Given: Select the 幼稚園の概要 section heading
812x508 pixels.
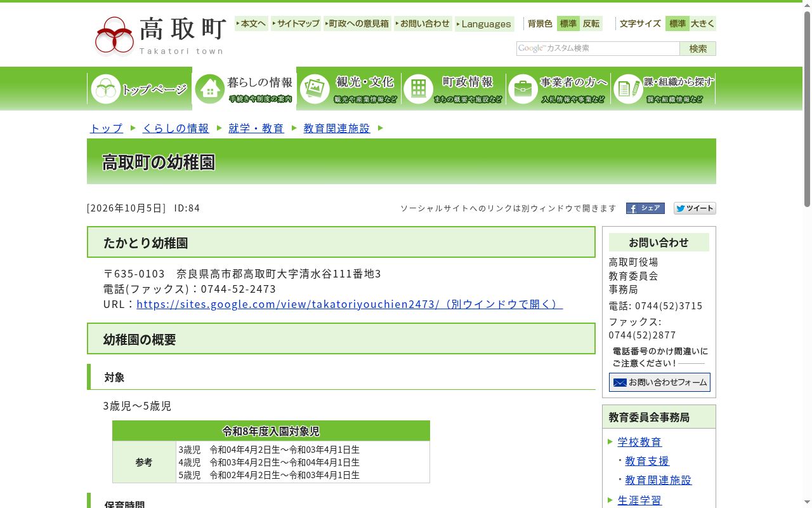Looking at the screenshot, I should click(140, 340).
